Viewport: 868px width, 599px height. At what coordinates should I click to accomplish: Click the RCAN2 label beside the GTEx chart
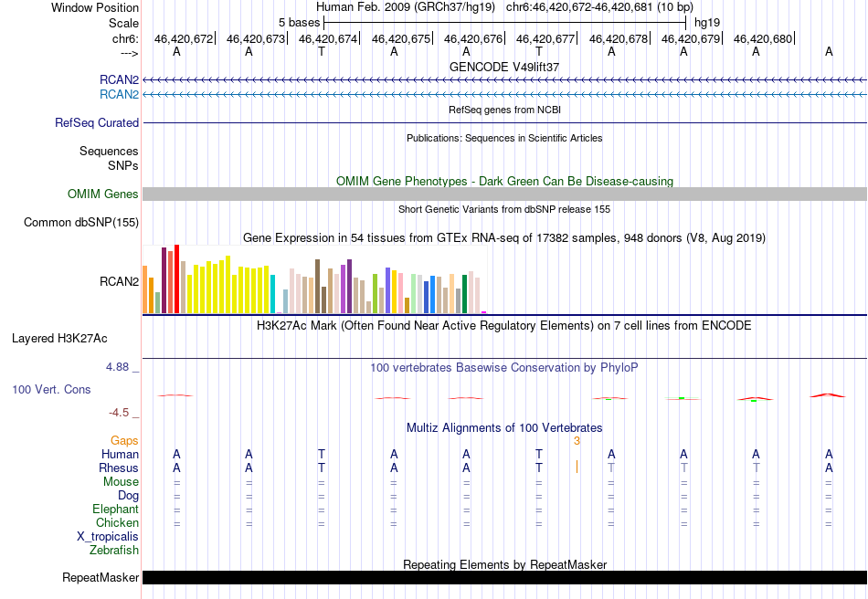pos(119,281)
